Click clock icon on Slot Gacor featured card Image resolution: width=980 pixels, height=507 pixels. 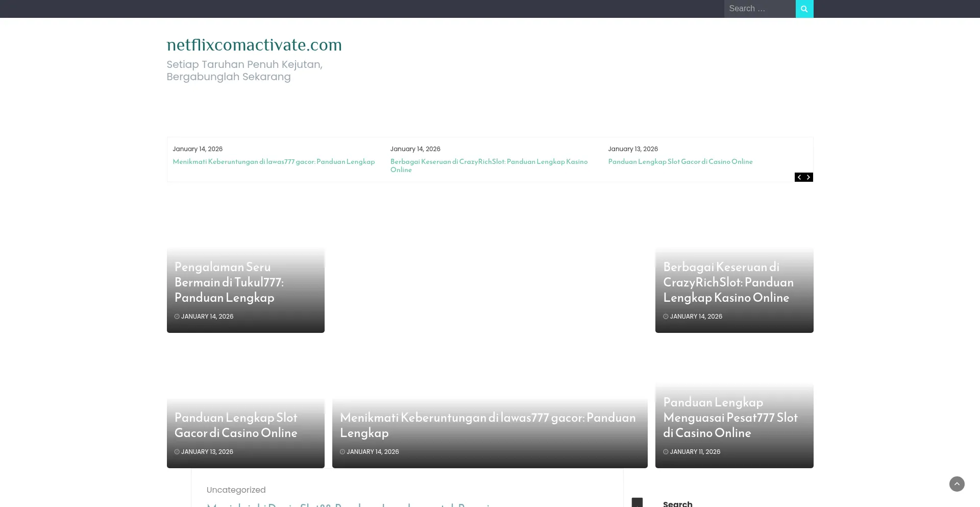click(x=177, y=452)
